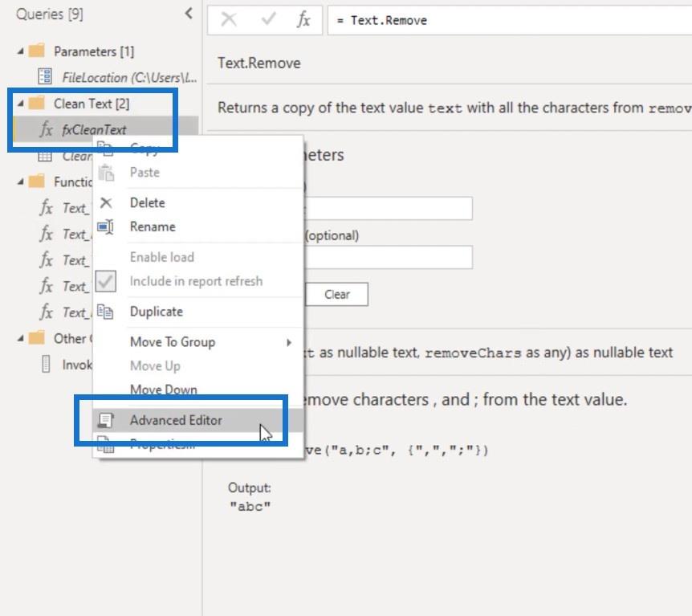Collapse the Parameters [1] group
Viewport: 692px width, 616px height.
click(x=20, y=51)
